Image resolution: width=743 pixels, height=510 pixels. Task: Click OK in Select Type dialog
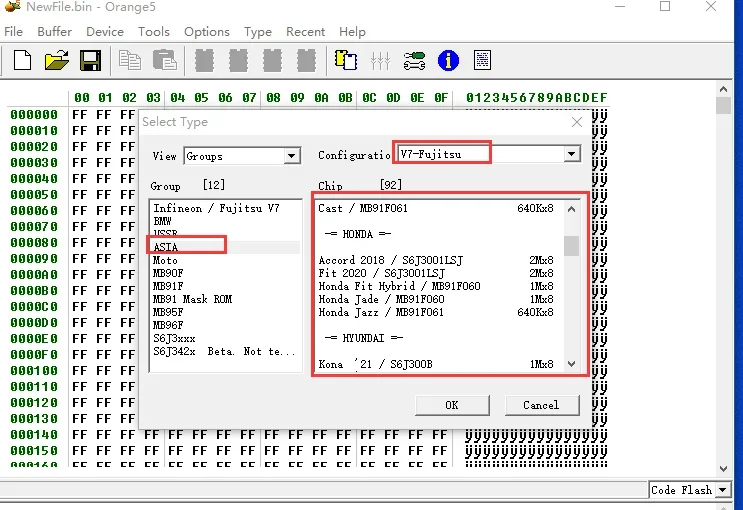(452, 405)
